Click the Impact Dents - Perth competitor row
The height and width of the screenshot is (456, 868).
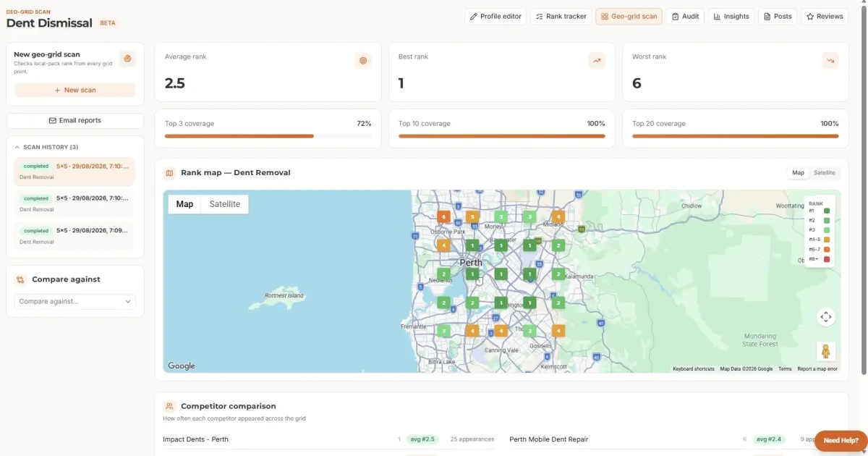click(329, 439)
